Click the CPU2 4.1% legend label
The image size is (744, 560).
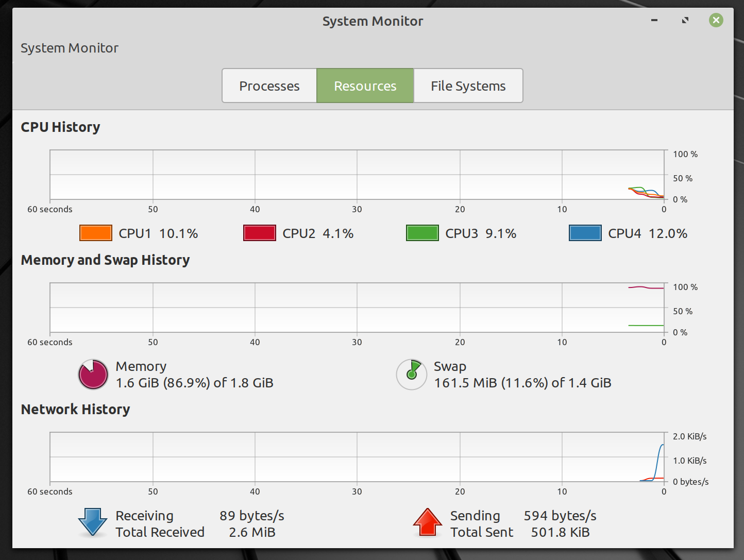click(318, 233)
